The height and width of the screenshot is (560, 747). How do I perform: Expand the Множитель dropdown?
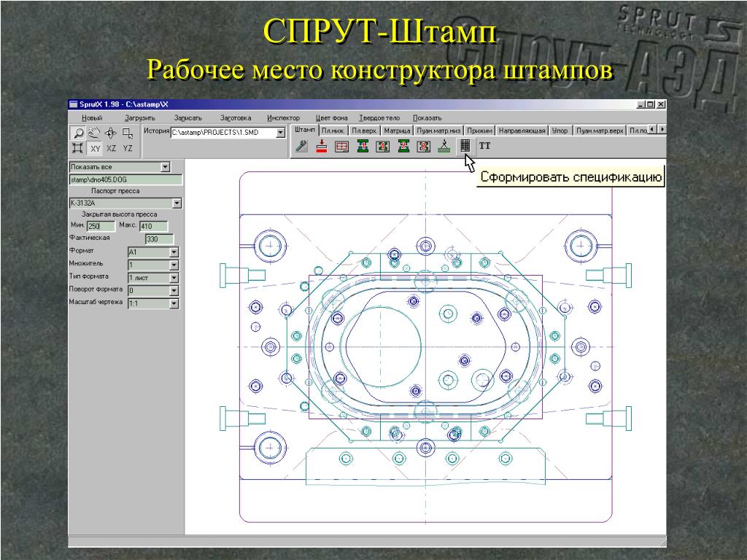pos(174,265)
